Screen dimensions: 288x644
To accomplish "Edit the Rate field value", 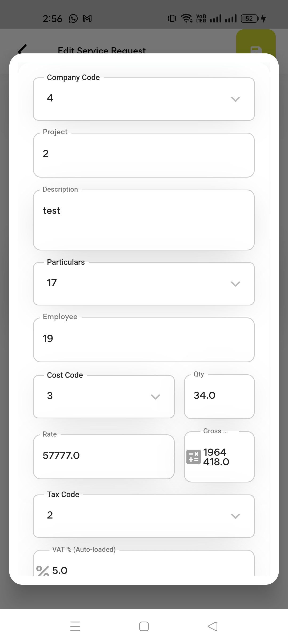I will click(x=104, y=457).
